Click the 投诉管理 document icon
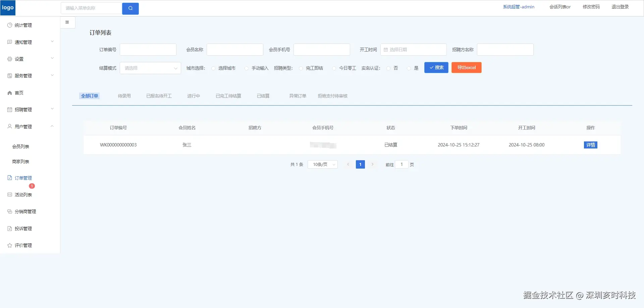 [x=10, y=229]
